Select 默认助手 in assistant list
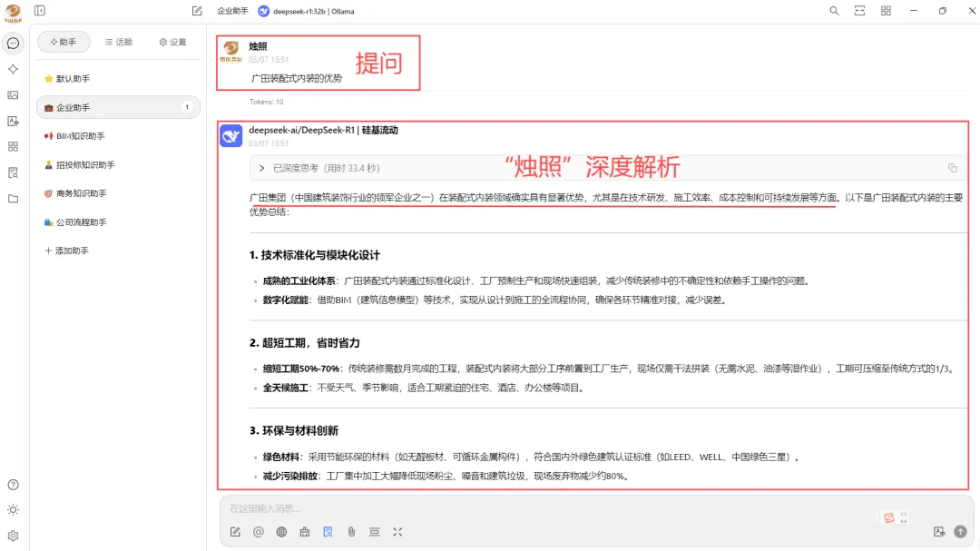Viewport: 980px width, 551px height. pyautogui.click(x=118, y=79)
